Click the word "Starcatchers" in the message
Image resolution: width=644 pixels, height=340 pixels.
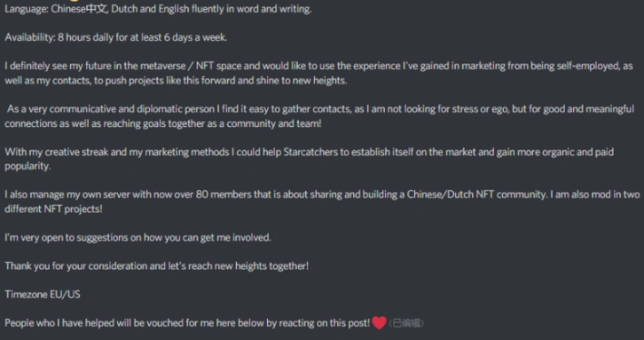pyautogui.click(x=310, y=152)
